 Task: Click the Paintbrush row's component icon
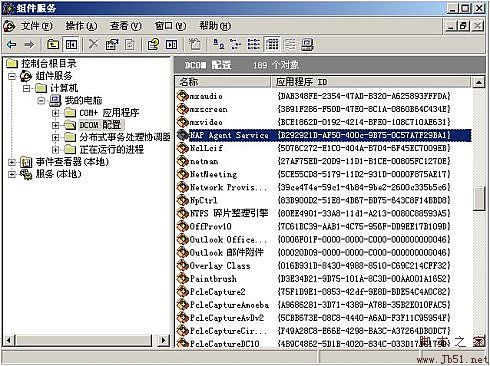coord(183,279)
